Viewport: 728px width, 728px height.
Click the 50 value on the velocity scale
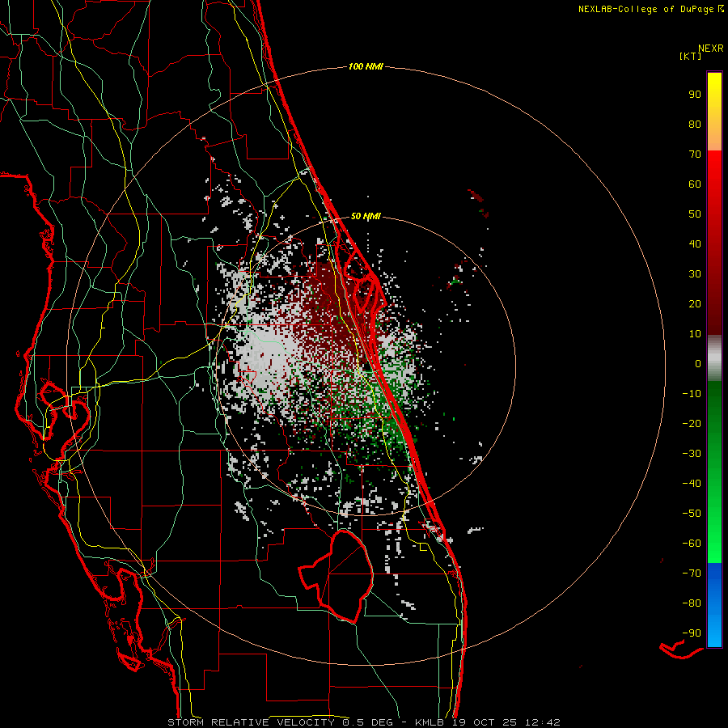695,214
